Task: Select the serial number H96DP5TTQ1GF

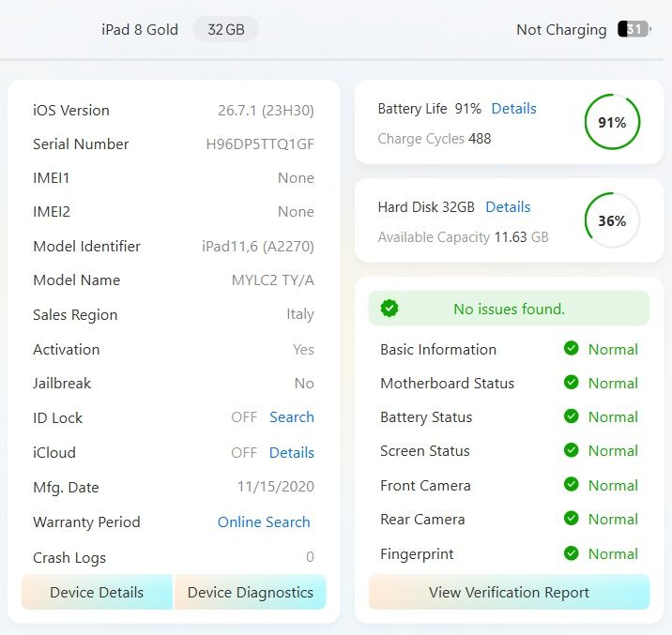Action: point(260,144)
